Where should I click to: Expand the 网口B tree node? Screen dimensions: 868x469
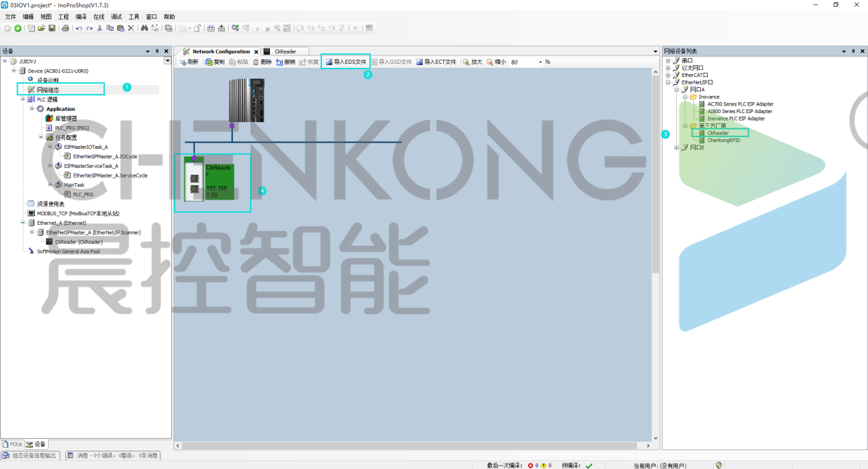click(x=676, y=147)
